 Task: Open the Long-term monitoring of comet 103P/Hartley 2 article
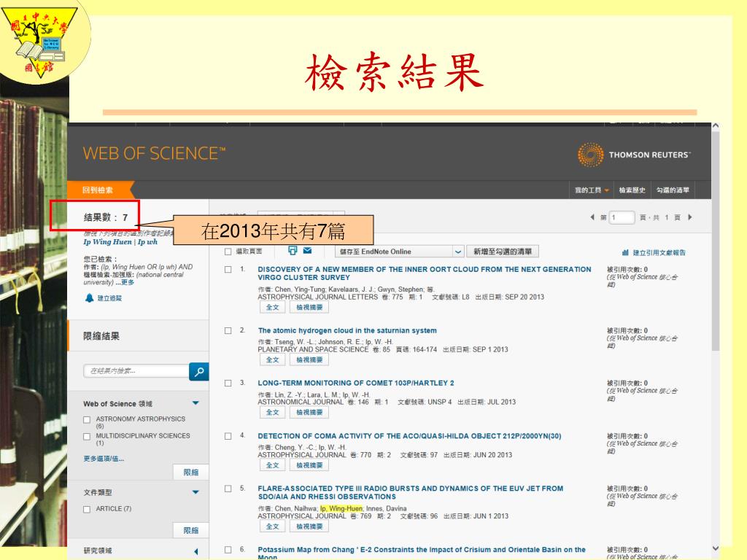[x=355, y=383]
